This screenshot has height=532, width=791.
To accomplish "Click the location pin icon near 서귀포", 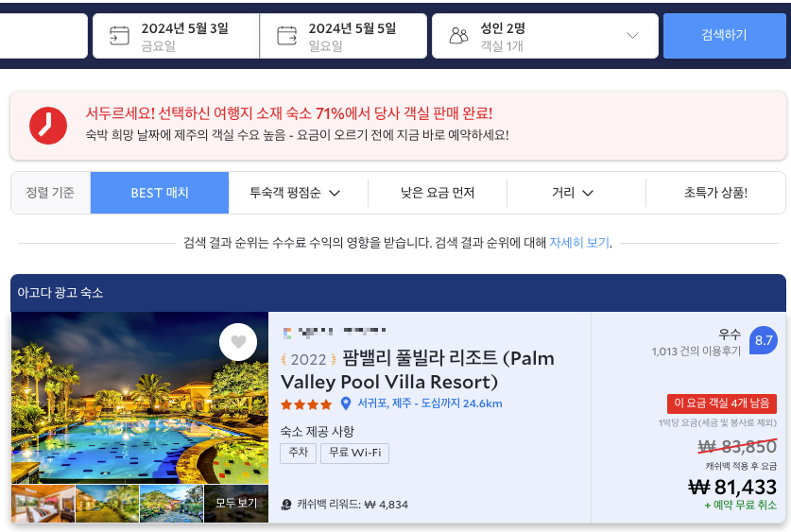I will (346, 403).
